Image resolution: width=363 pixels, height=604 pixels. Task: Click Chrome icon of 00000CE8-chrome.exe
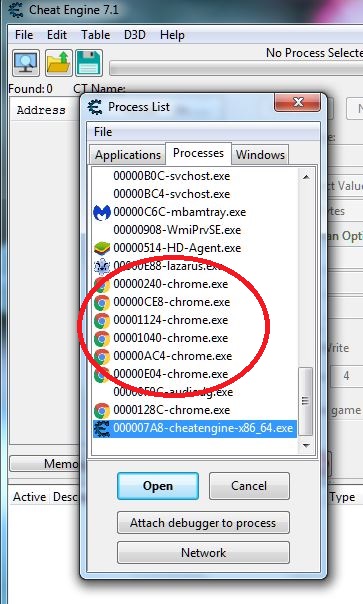tap(102, 302)
